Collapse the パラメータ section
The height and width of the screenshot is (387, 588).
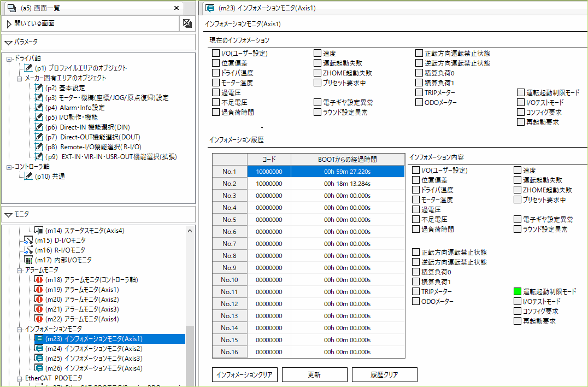pos(8,42)
